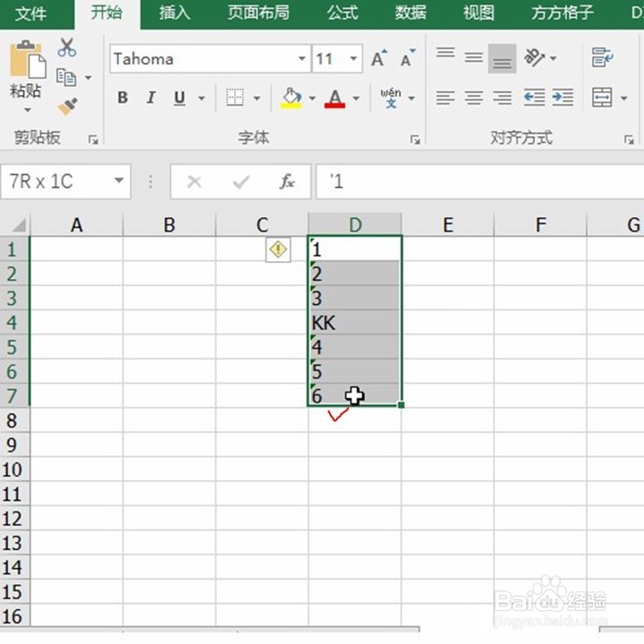Align text left

point(445,97)
